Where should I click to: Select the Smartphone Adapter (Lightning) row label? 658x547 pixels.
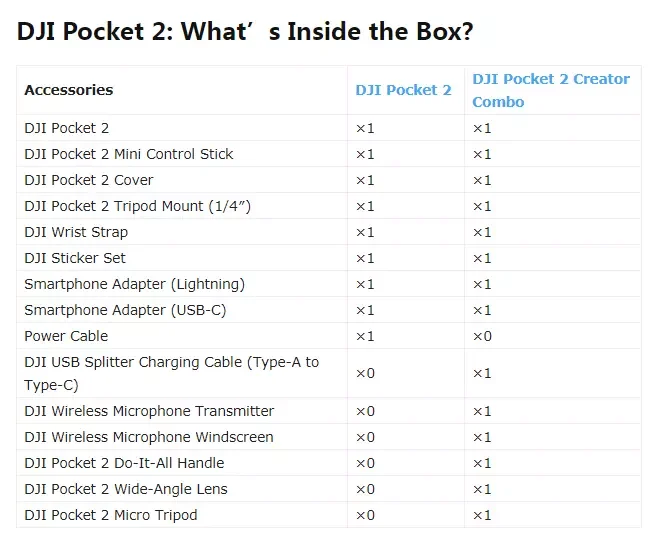(134, 284)
